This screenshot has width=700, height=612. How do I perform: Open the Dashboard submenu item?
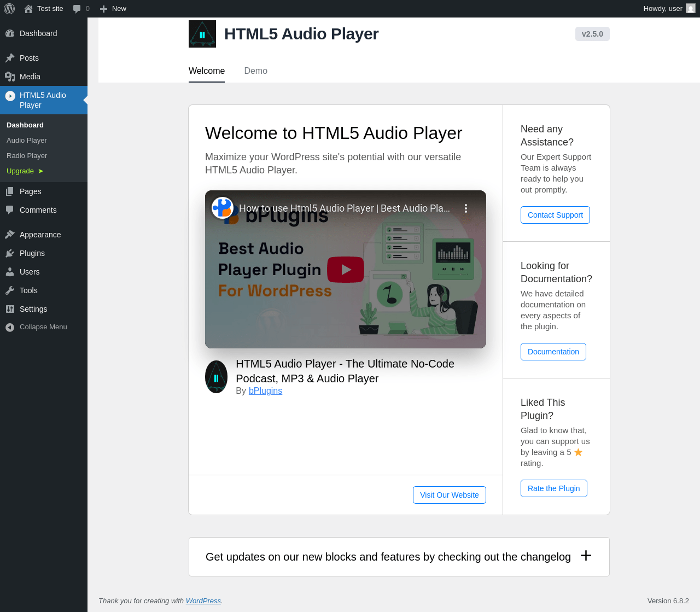tap(25, 125)
